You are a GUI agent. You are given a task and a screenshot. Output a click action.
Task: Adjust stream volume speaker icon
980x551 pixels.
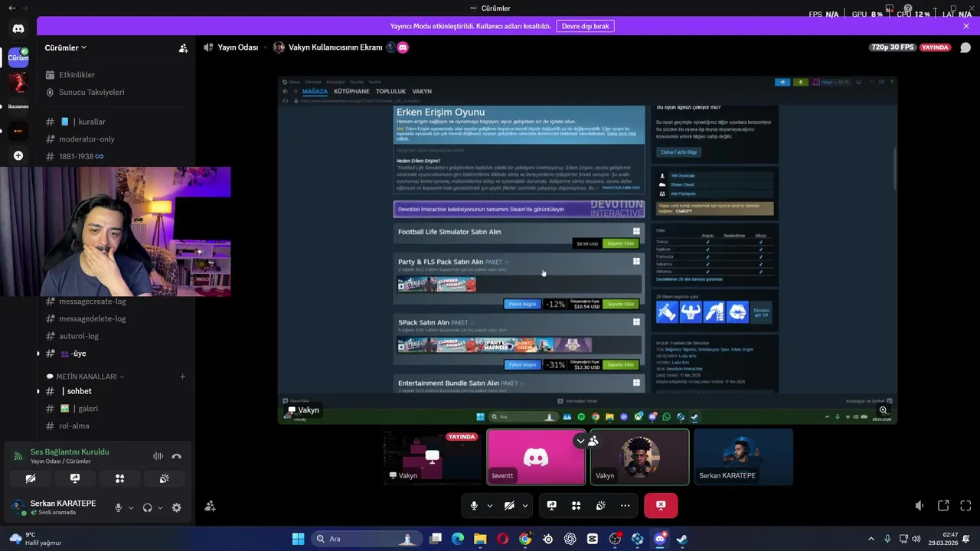click(x=920, y=506)
